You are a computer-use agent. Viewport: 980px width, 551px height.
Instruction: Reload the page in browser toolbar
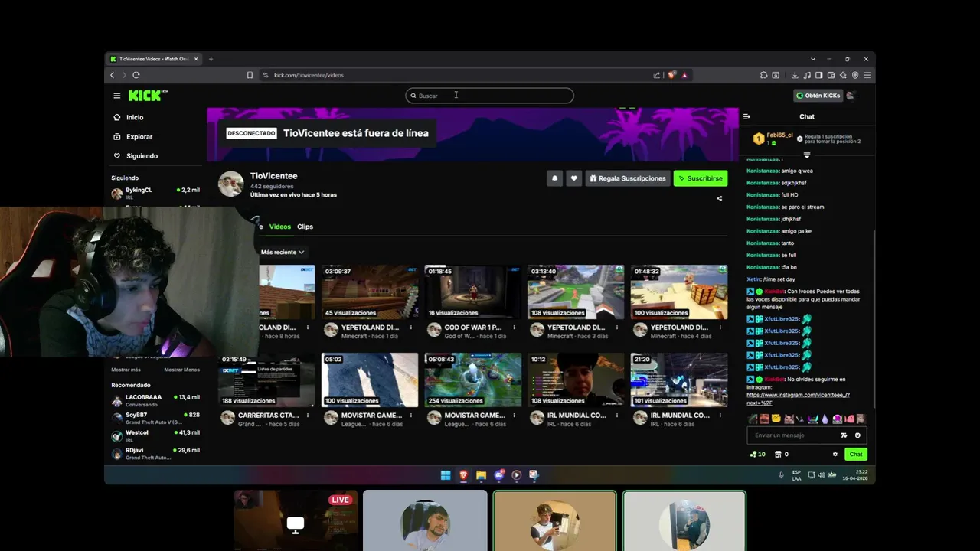point(136,75)
